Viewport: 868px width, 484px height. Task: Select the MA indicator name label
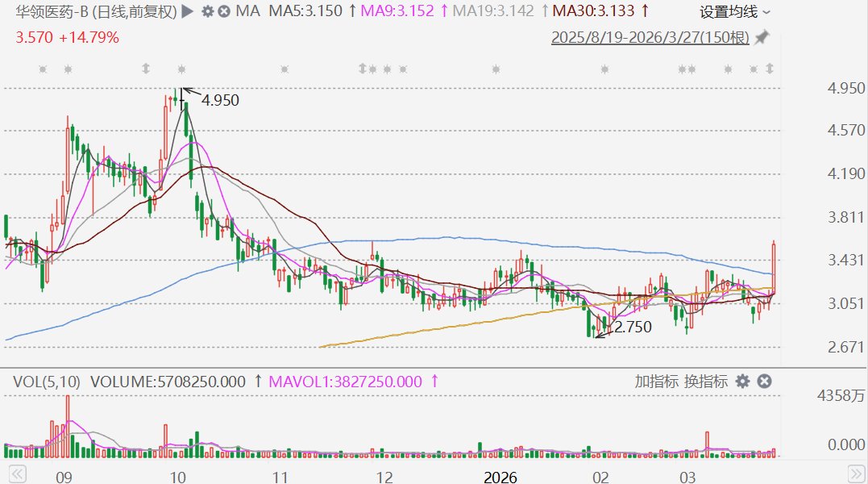(x=249, y=12)
